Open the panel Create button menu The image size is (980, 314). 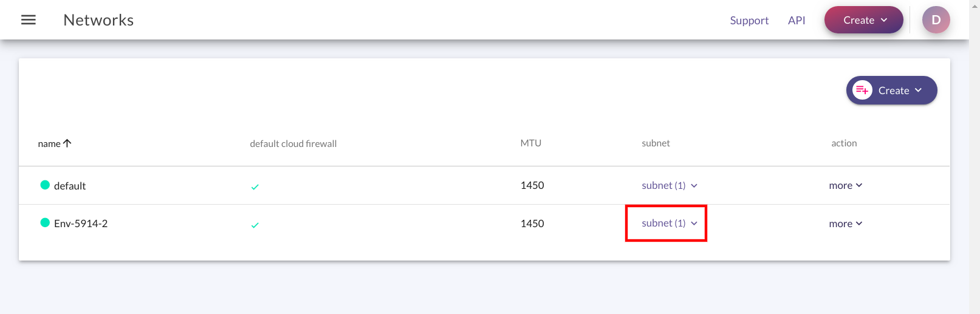coord(891,90)
